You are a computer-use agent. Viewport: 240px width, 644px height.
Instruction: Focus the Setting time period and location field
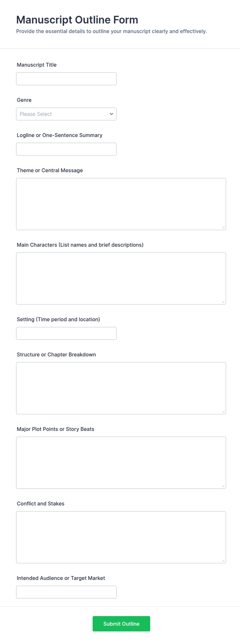tap(66, 333)
